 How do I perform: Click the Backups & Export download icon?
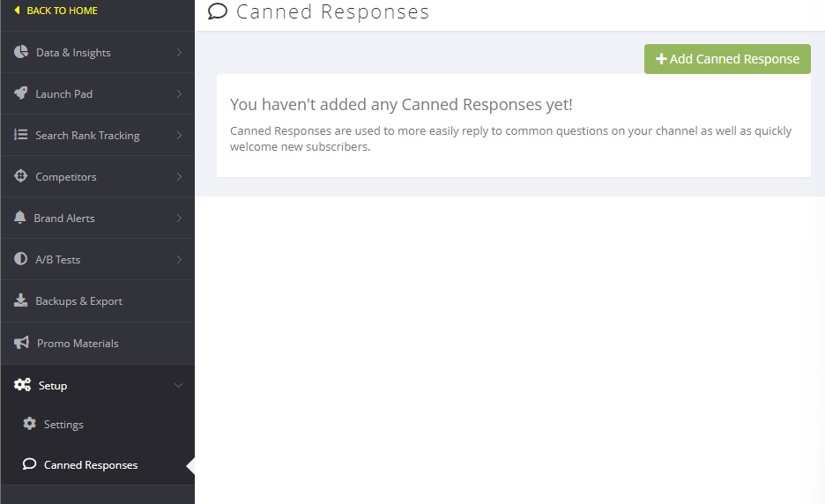pyautogui.click(x=21, y=300)
